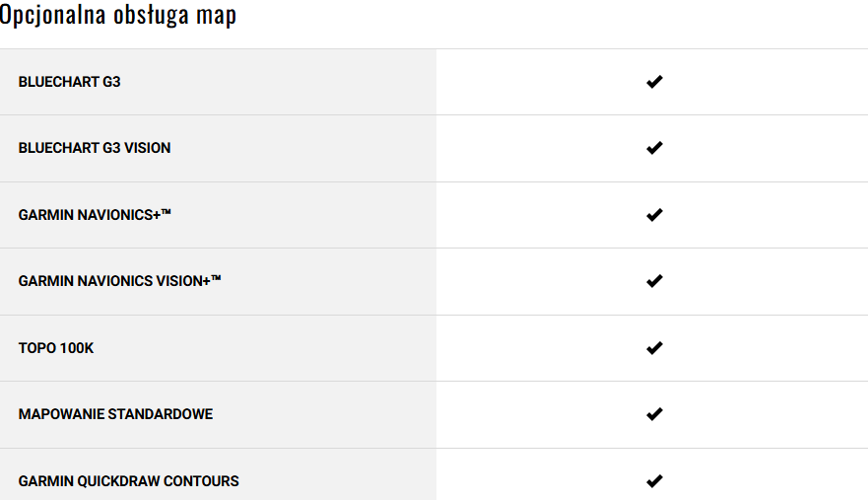868x500 pixels.
Task: Click the checkmark for BlueChart G3
Action: [654, 82]
